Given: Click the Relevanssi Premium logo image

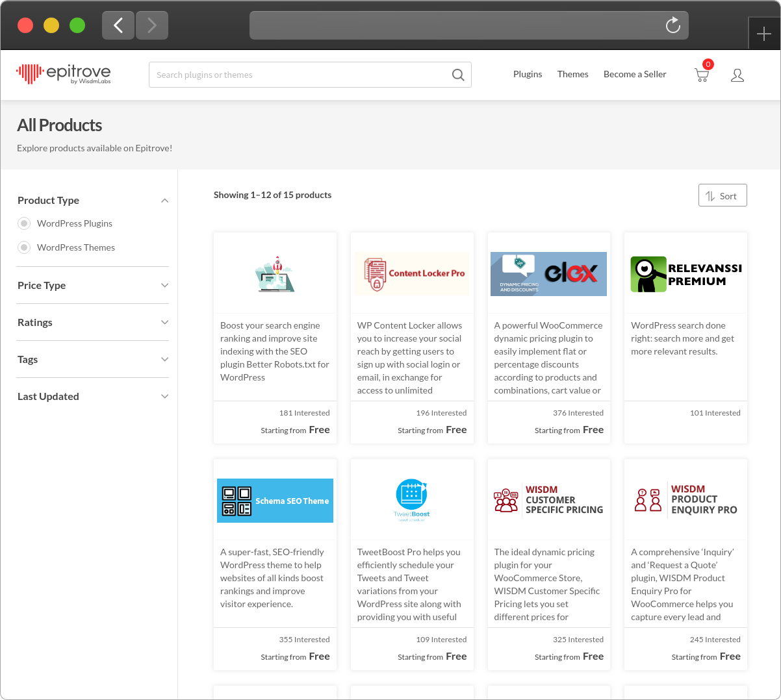Looking at the screenshot, I should tap(685, 273).
